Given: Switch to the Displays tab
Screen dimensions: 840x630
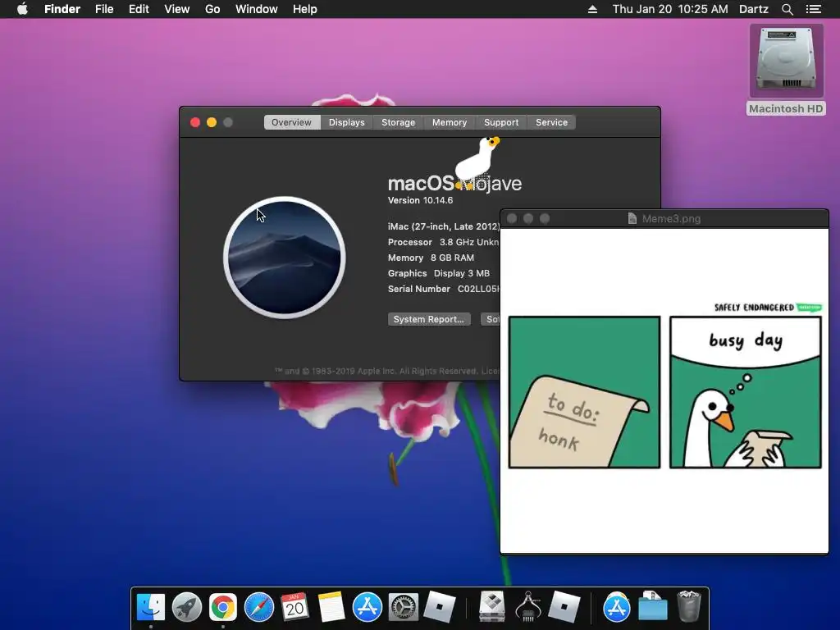Looking at the screenshot, I should (x=347, y=122).
